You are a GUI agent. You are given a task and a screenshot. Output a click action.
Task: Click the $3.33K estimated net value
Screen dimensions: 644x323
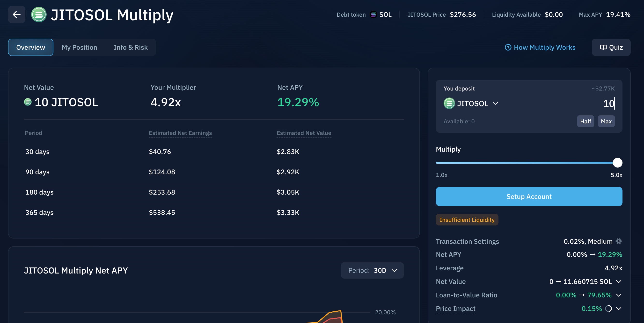coord(288,212)
